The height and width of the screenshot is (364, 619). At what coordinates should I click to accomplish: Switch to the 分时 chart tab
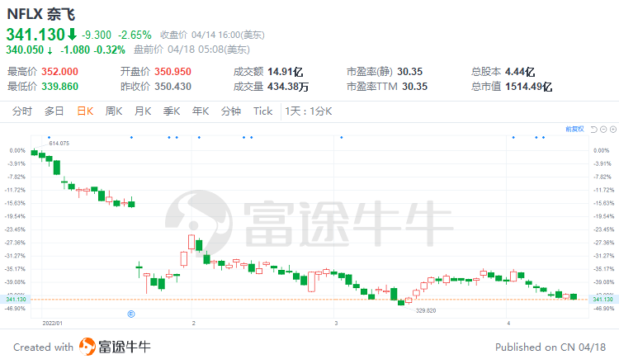[22, 111]
